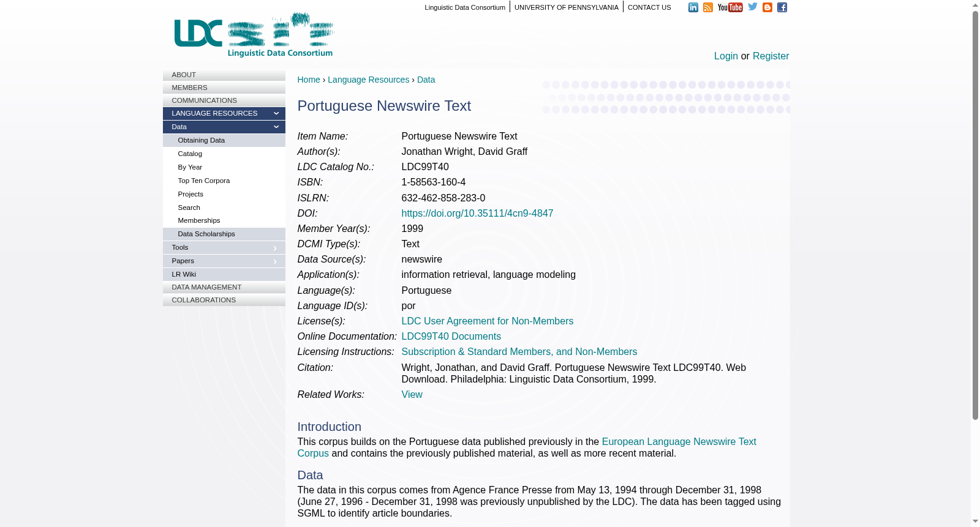The width and height of the screenshot is (980, 527).
Task: Click ISBN value 1-58563-160-4
Action: (x=434, y=182)
